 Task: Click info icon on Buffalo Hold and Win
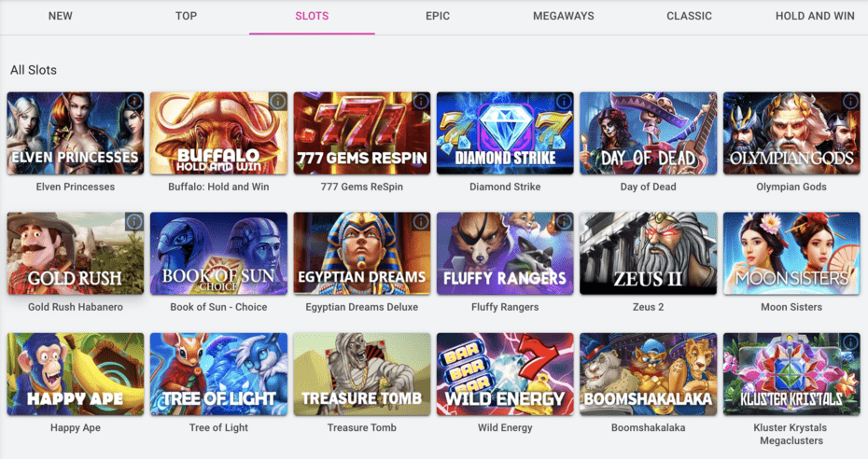point(277,101)
